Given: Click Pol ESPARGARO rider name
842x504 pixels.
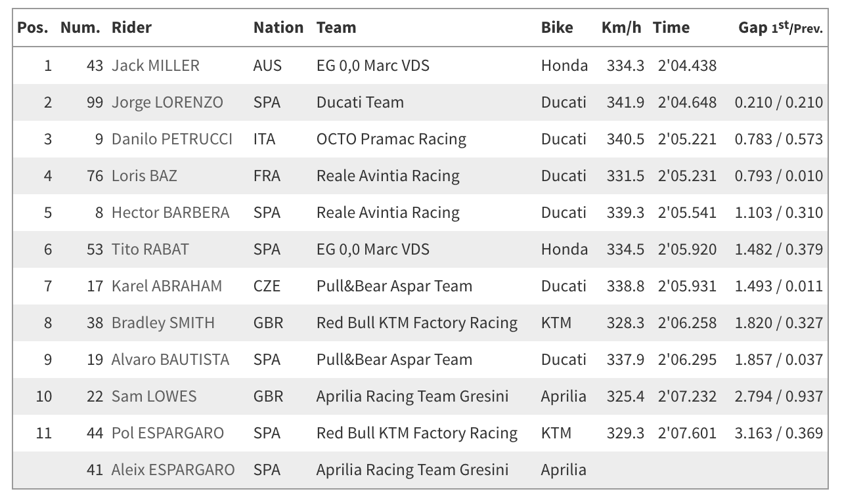Looking at the screenshot, I should 167,433.
